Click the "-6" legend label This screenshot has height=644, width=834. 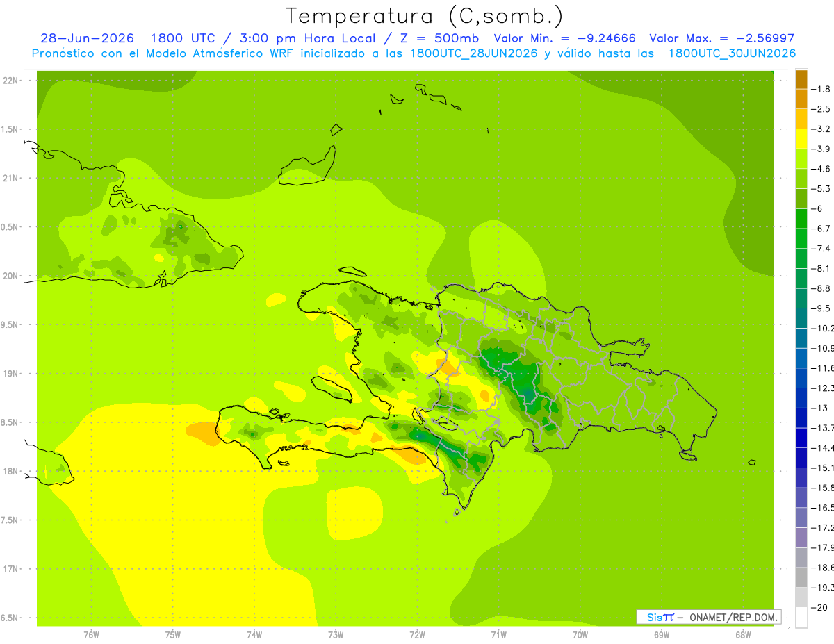tap(818, 208)
